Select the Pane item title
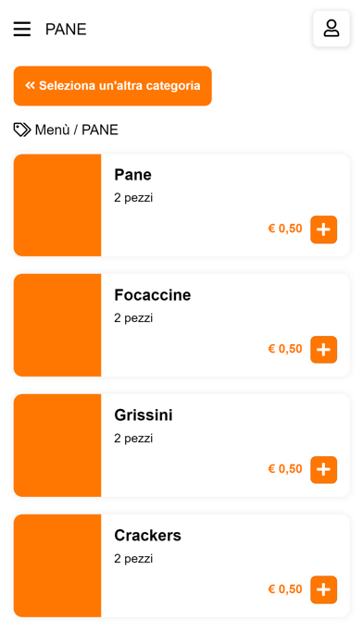The width and height of the screenshot is (363, 644). coord(132,175)
